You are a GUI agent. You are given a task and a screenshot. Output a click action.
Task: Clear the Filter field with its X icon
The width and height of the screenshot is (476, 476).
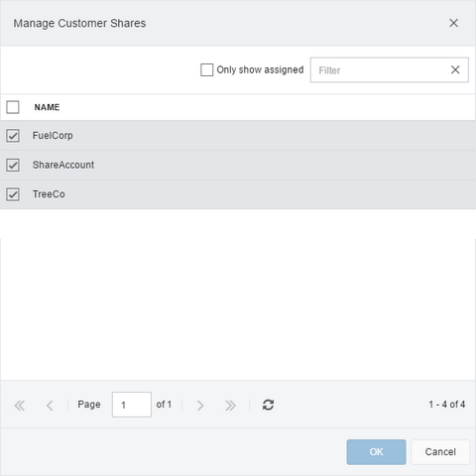(x=455, y=69)
